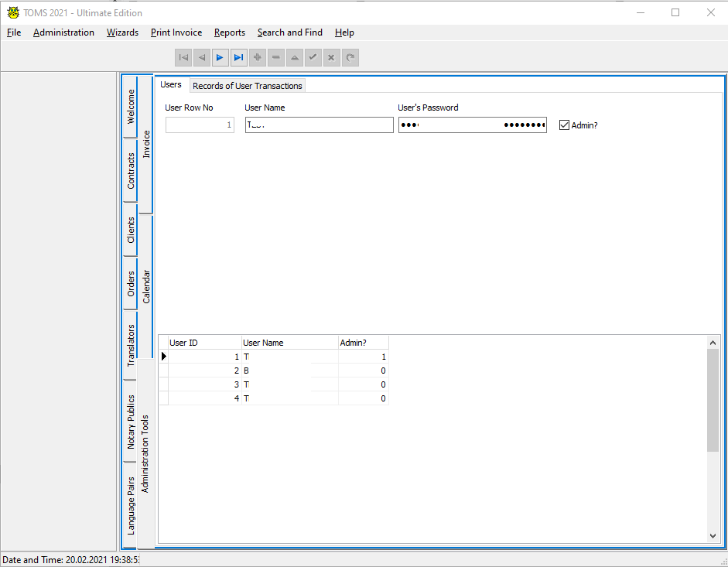
Task: Refresh the user records
Action: tap(350, 57)
